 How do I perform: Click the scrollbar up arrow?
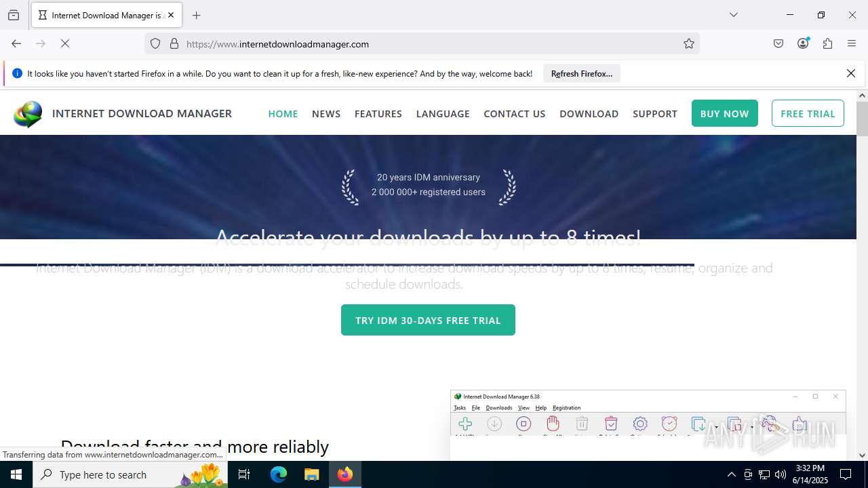click(x=862, y=96)
